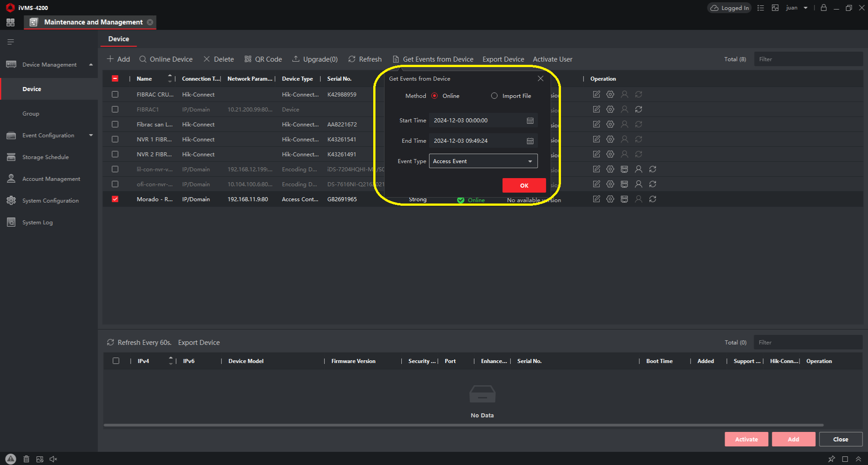This screenshot has width=868, height=465.
Task: Select the Import File method option
Action: (x=494, y=96)
